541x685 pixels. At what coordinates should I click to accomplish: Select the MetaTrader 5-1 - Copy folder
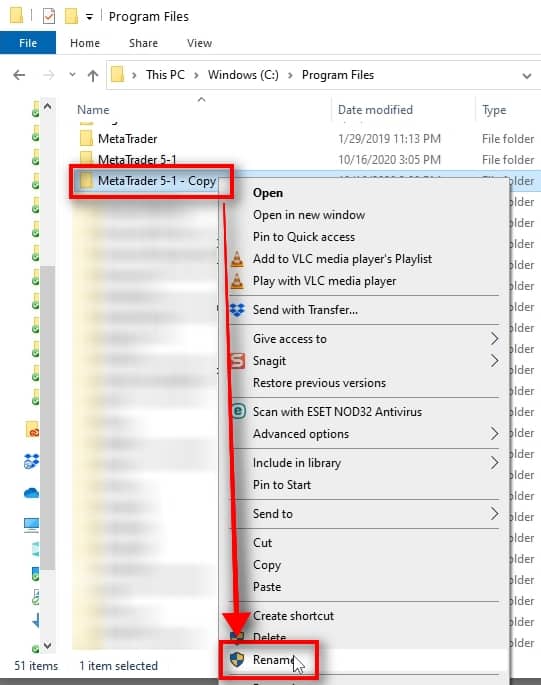click(157, 180)
